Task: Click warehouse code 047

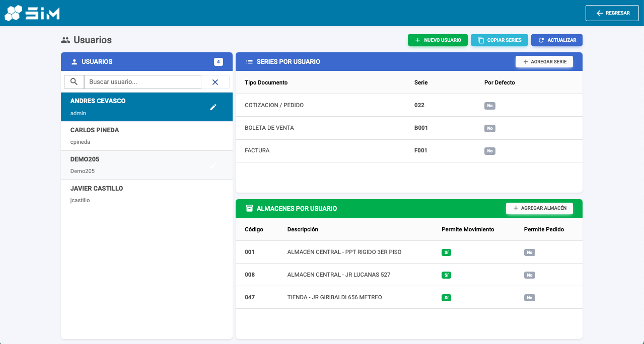Action: [x=250, y=297]
